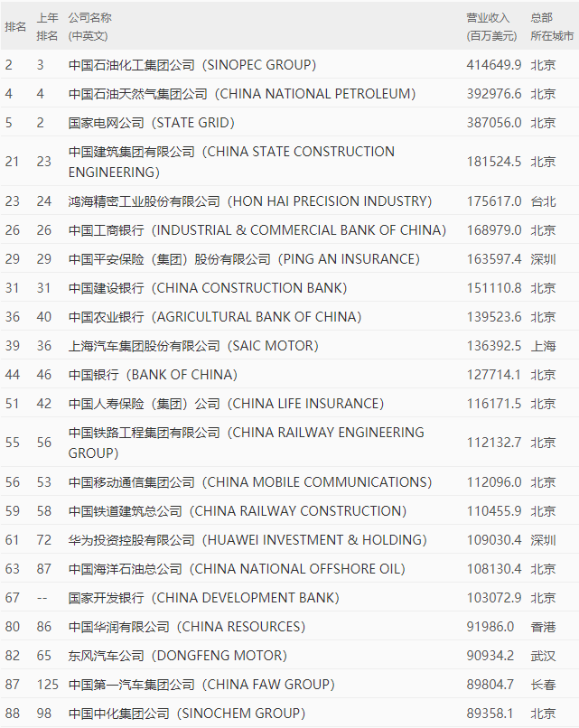
Task: Click city 长春 in China FAW row
Action: point(543,685)
